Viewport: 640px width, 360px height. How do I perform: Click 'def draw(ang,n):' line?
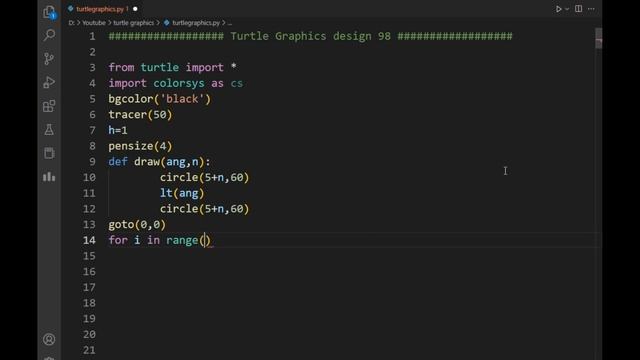coord(160,162)
